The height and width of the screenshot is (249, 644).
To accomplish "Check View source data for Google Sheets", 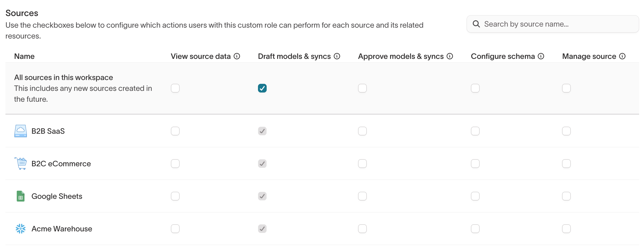I will (175, 196).
